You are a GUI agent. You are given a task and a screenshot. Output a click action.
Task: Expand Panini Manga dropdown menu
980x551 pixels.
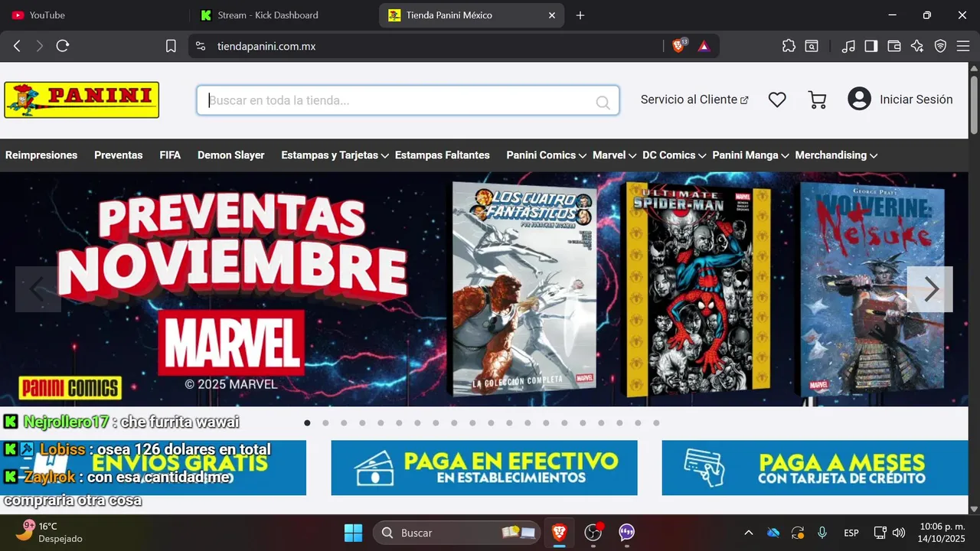750,155
